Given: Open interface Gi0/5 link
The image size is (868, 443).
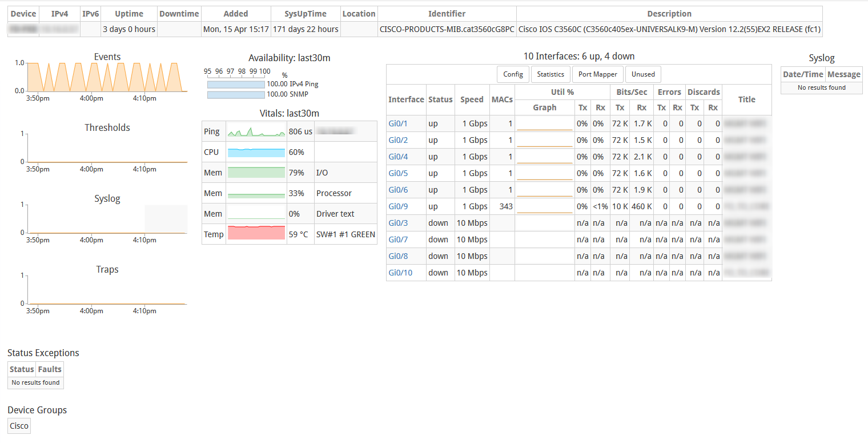Looking at the screenshot, I should coord(398,173).
